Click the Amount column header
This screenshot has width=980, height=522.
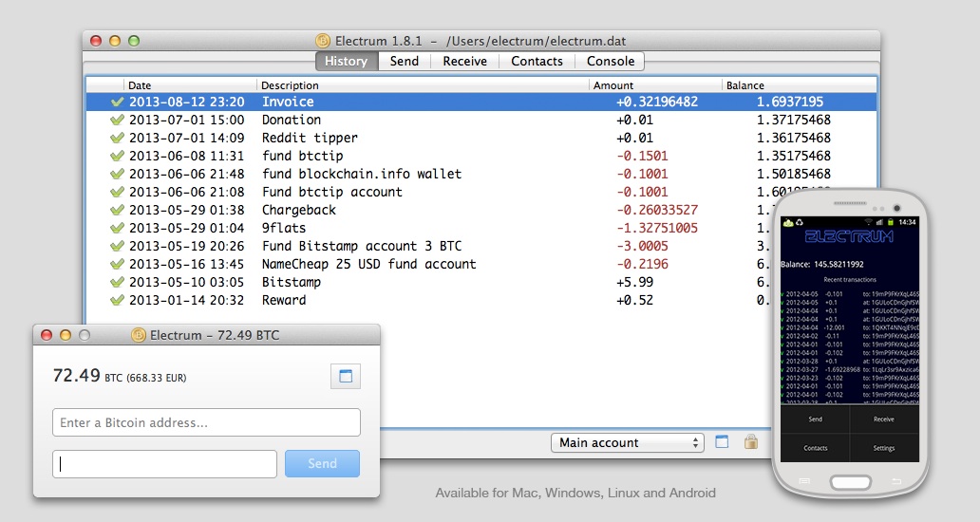point(655,84)
